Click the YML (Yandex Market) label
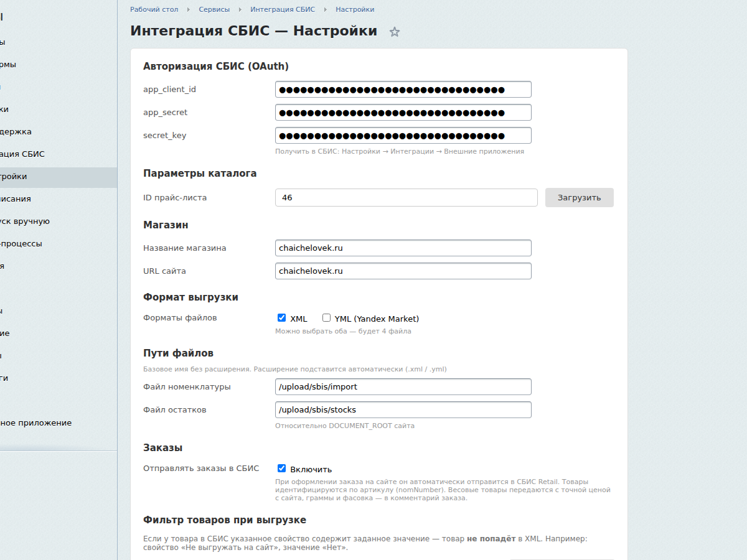Screen dimensions: 747x560 [x=377, y=319]
